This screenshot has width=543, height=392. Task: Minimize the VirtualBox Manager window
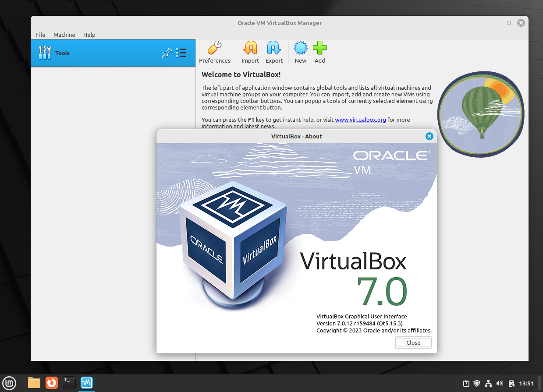click(497, 23)
